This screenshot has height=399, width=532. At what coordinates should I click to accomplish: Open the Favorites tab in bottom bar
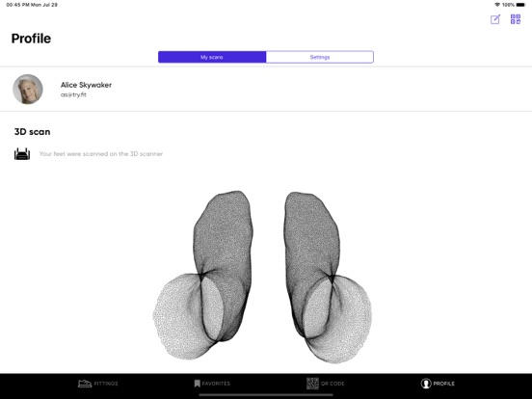[x=212, y=384]
